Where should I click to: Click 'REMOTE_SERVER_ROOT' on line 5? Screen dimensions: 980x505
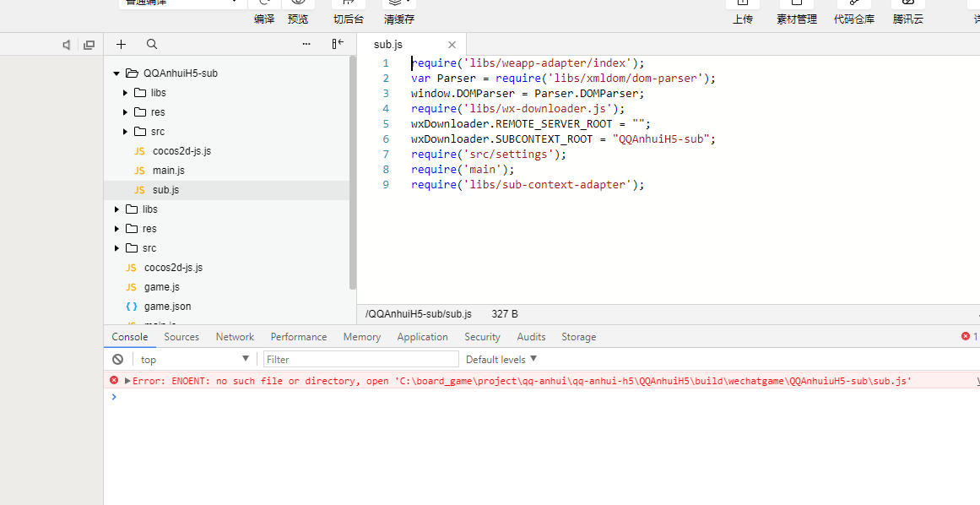554,123
